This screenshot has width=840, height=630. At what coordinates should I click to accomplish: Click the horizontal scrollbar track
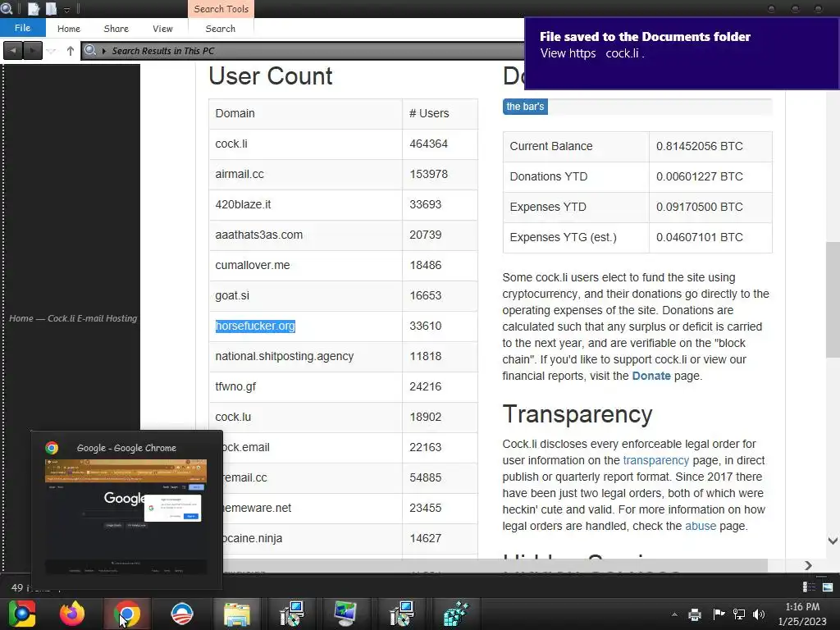tap(495, 565)
